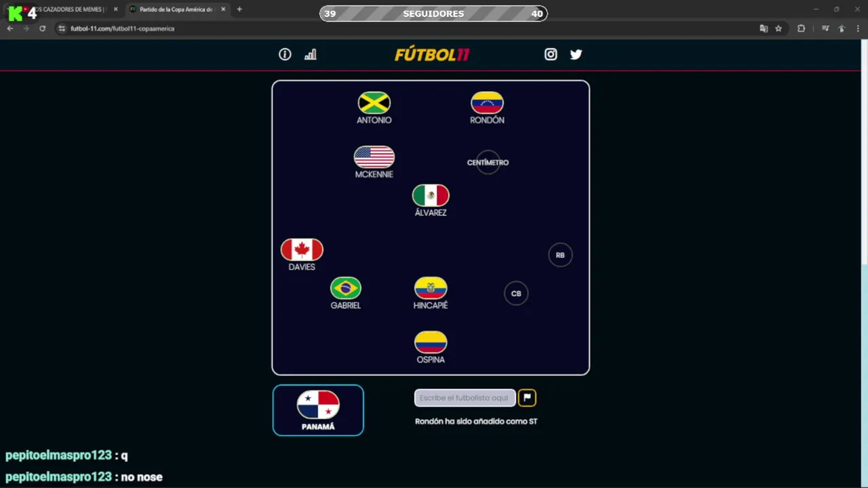
Task: Click the PANAMÁ label text
Action: 318,427
